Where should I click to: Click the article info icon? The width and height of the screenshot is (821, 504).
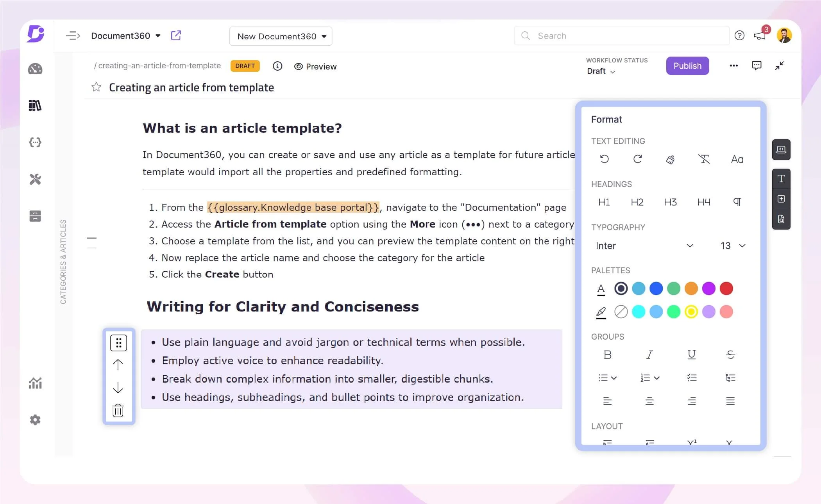click(x=277, y=66)
